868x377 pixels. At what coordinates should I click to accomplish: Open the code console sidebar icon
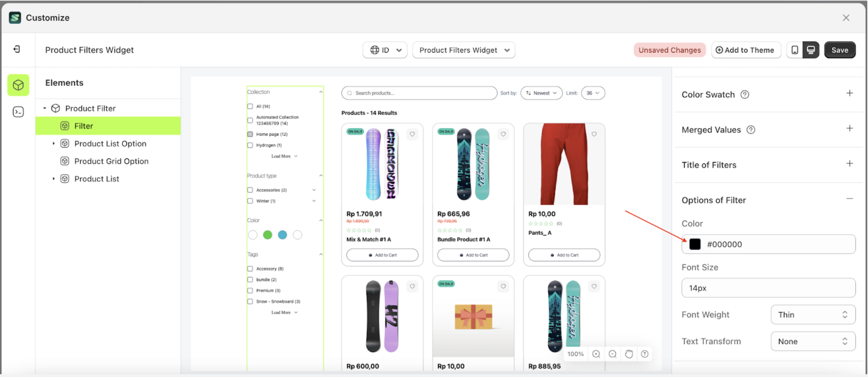(x=18, y=112)
